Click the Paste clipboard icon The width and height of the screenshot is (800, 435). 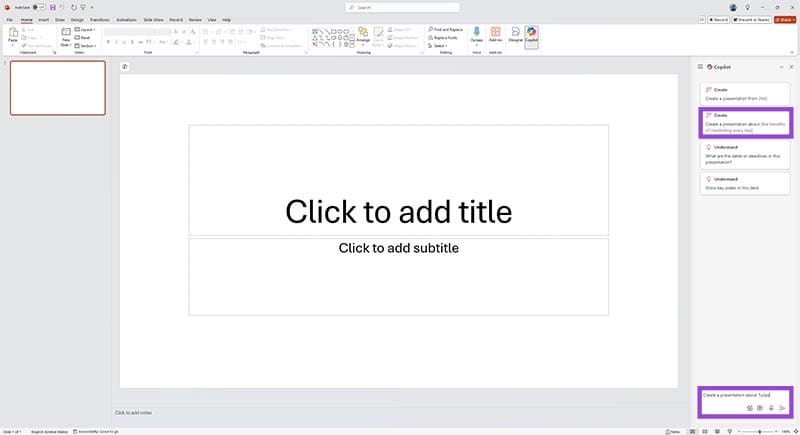pos(13,33)
